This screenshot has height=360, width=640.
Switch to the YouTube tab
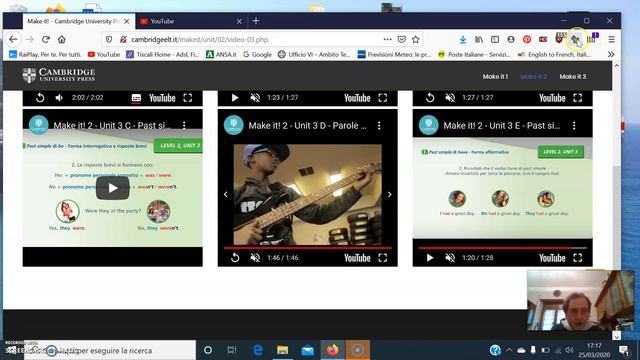click(x=190, y=21)
